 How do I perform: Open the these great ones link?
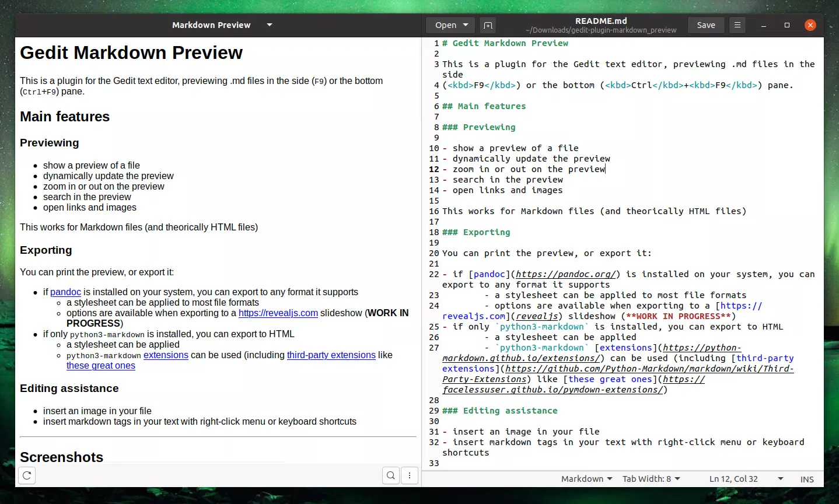pyautogui.click(x=101, y=365)
